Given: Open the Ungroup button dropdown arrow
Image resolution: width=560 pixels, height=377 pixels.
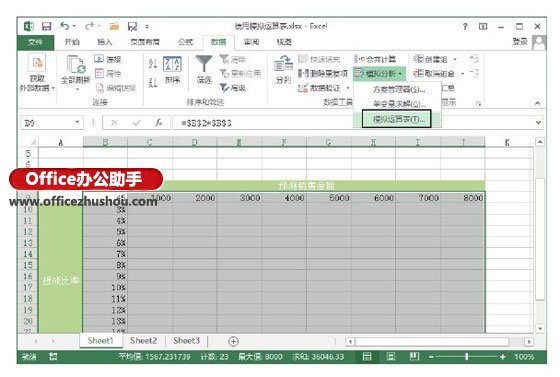Looking at the screenshot, I should click(x=462, y=74).
